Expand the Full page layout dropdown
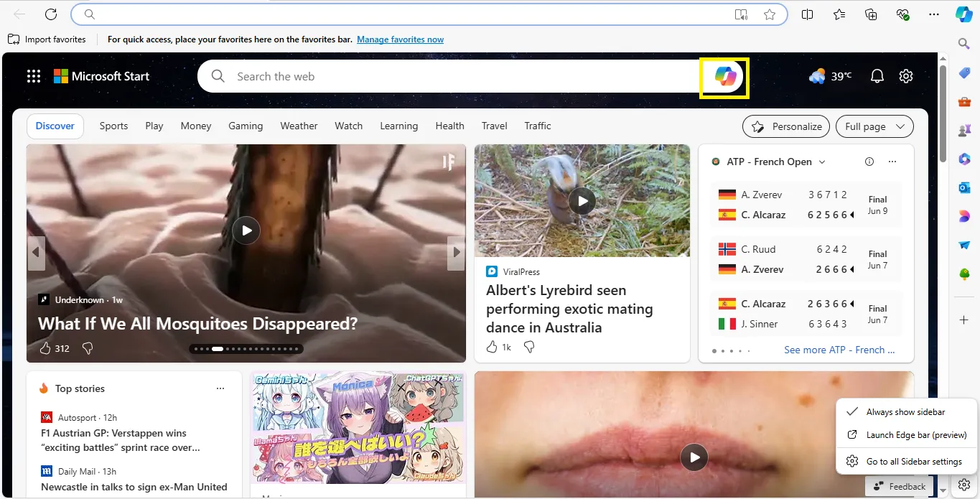The height and width of the screenshot is (499, 980). pos(874,126)
